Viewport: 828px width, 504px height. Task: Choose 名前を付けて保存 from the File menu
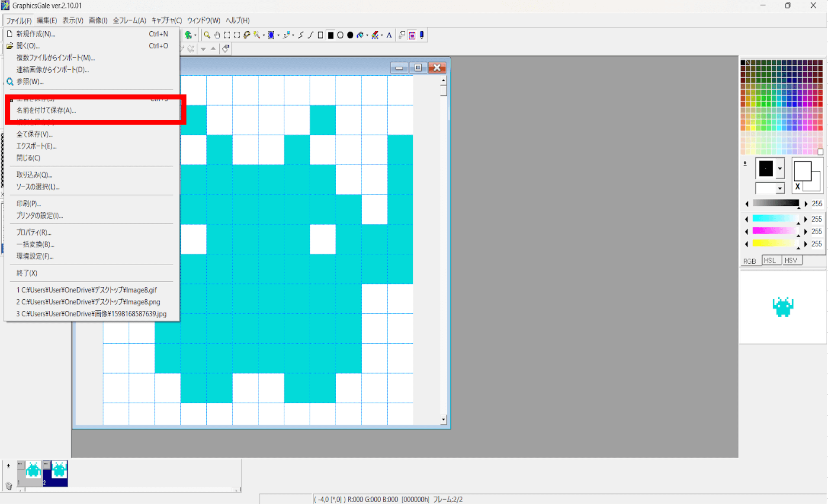pyautogui.click(x=45, y=110)
